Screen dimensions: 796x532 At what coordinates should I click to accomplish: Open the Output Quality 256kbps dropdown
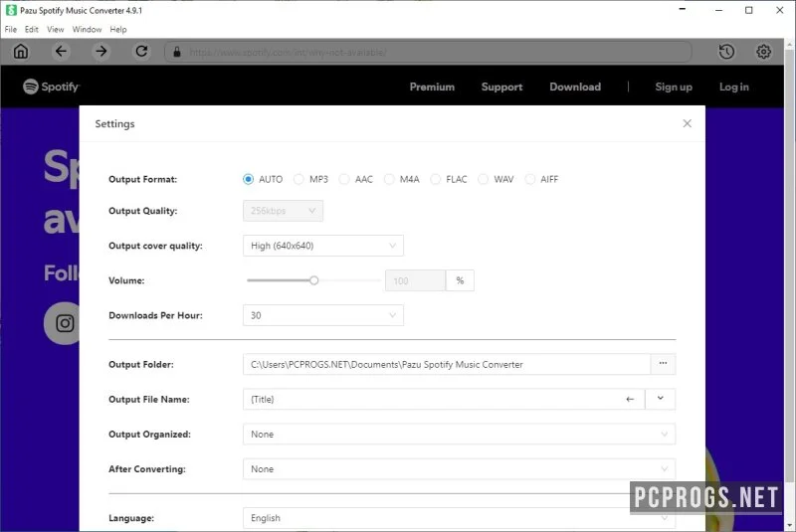pyautogui.click(x=283, y=211)
